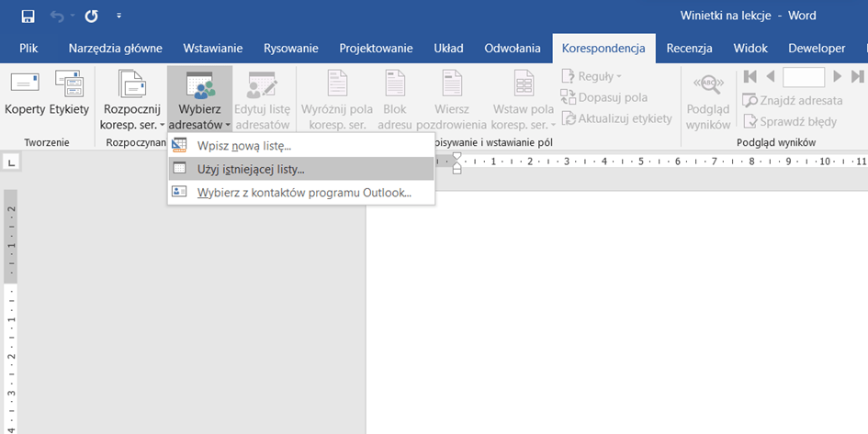This screenshot has width=868, height=434.
Task: Click the Save icon in title bar
Action: pyautogui.click(x=28, y=17)
